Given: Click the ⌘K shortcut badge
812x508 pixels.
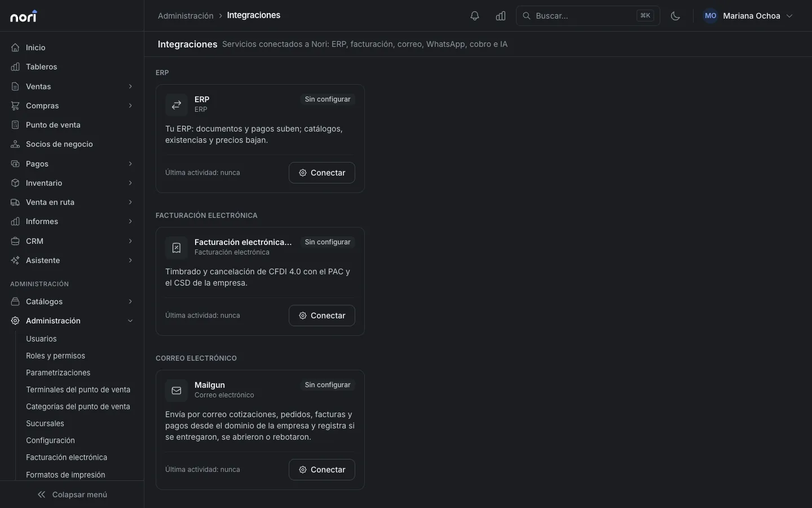Looking at the screenshot, I should coord(646,16).
